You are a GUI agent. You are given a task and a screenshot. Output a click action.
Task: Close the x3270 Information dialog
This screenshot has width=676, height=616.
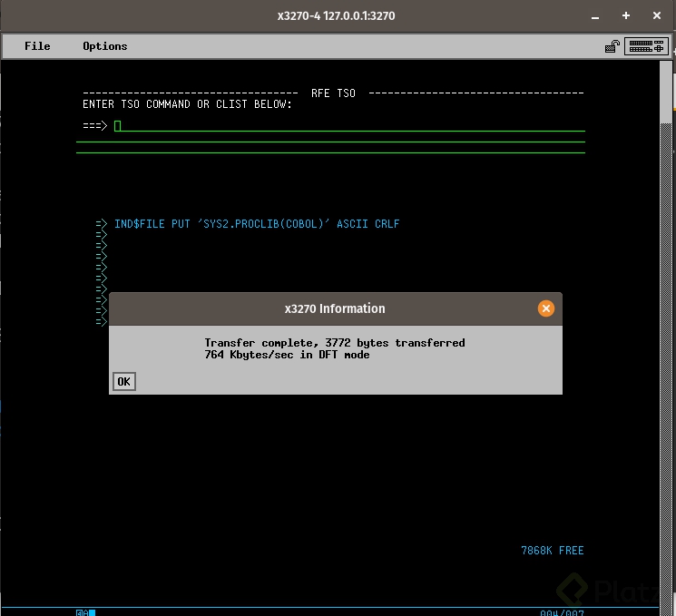pos(546,308)
